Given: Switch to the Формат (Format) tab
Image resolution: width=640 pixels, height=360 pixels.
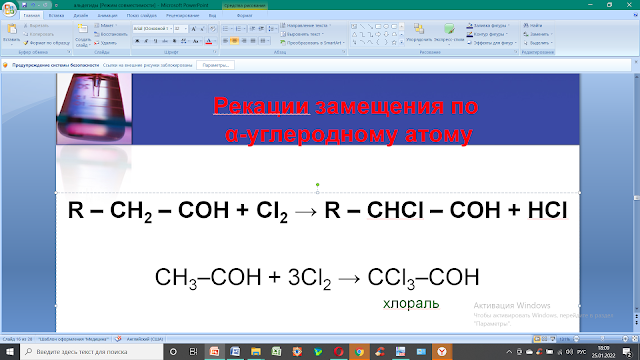Looking at the screenshot, I should 244,16.
